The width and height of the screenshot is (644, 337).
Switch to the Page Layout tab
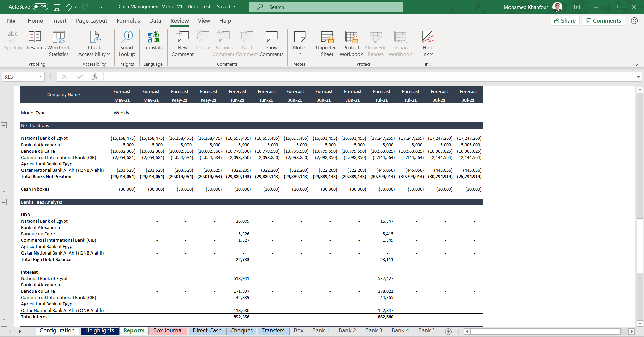coord(92,21)
